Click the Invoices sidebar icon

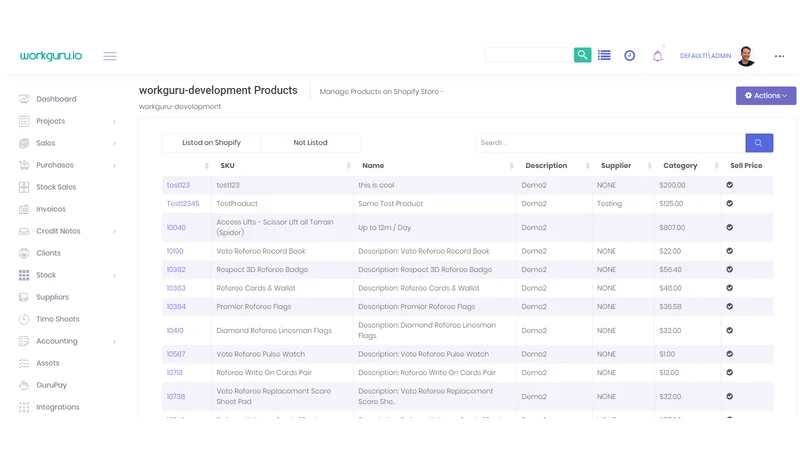[24, 209]
